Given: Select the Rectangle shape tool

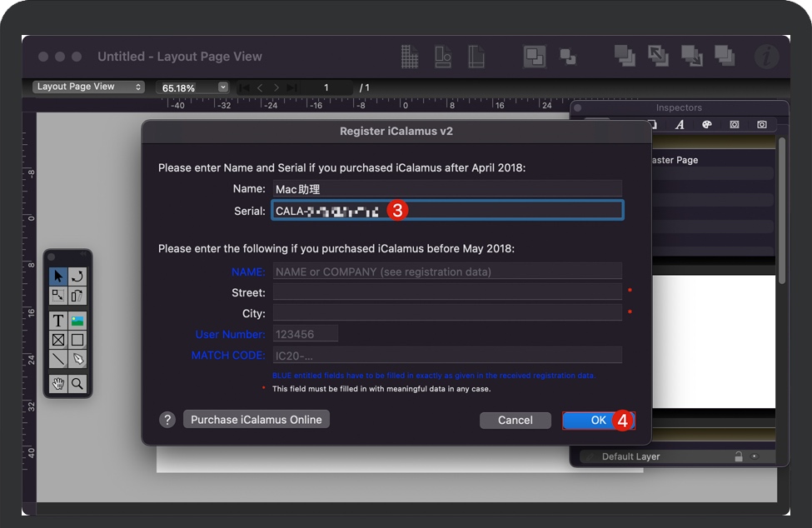Looking at the screenshot, I should tap(77, 340).
